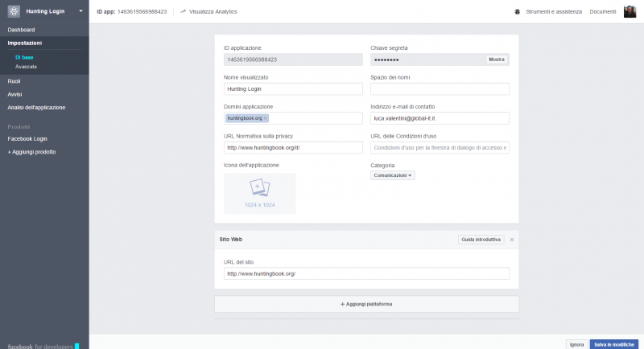Remove the Sito Web platform

[x=512, y=240]
